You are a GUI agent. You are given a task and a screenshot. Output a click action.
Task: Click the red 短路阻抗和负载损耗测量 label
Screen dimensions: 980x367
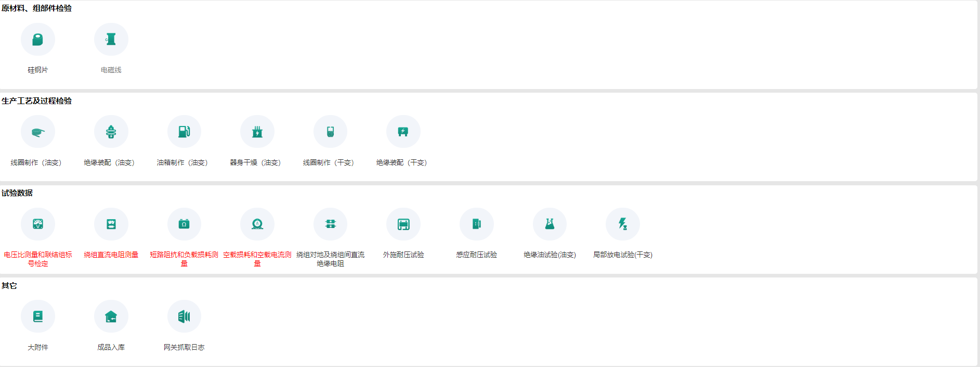click(184, 259)
